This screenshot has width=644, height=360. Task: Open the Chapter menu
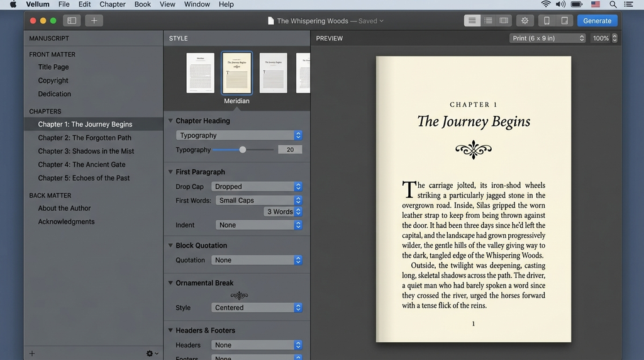click(113, 4)
